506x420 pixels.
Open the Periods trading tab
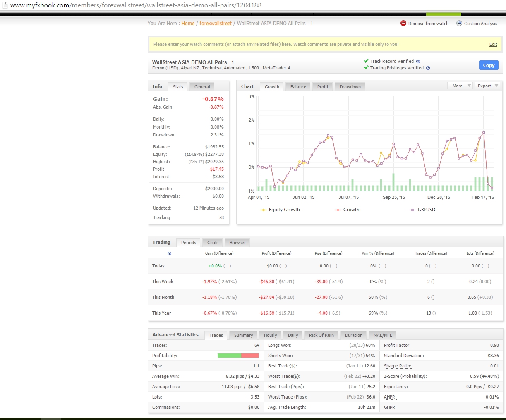pyautogui.click(x=189, y=243)
